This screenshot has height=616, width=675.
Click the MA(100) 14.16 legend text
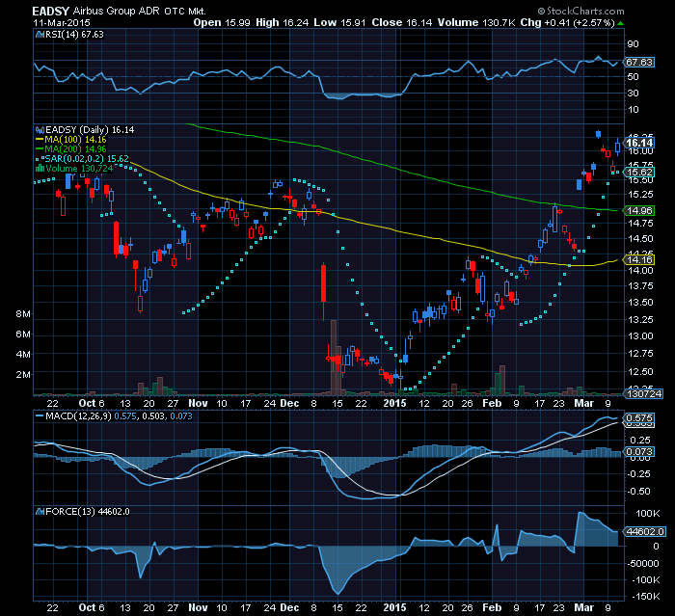75,140
